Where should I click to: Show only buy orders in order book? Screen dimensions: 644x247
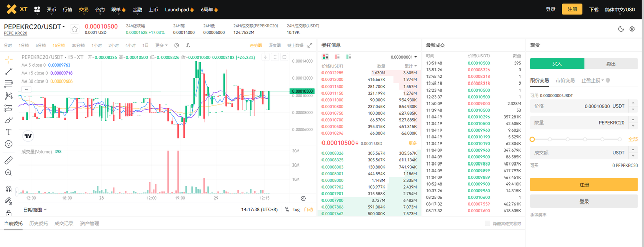(349, 57)
